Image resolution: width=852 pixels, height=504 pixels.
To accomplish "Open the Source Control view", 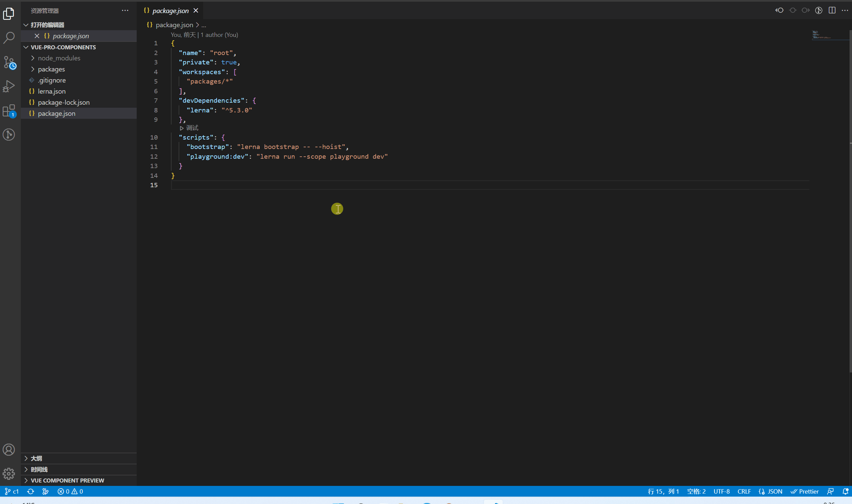I will click(9, 62).
